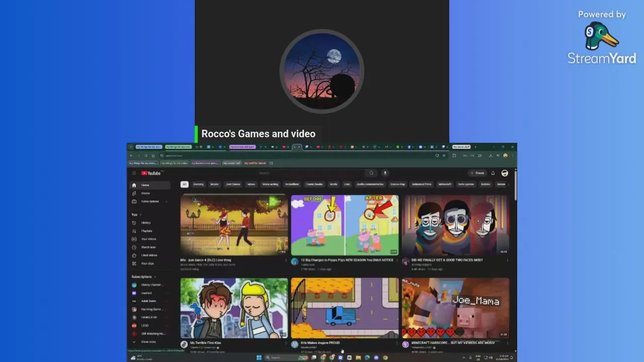The width and height of the screenshot is (644, 362).
Task: Open Playlists in the sidebar
Action: coord(150,231)
